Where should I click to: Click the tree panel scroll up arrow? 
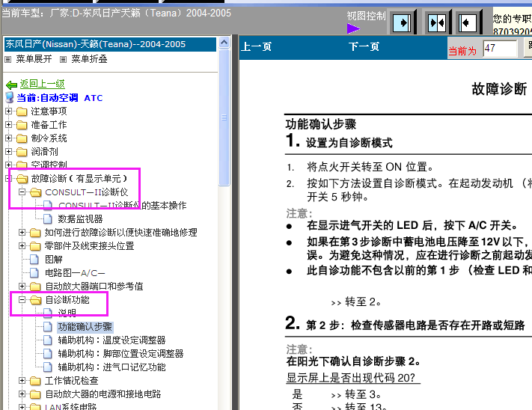(x=224, y=43)
